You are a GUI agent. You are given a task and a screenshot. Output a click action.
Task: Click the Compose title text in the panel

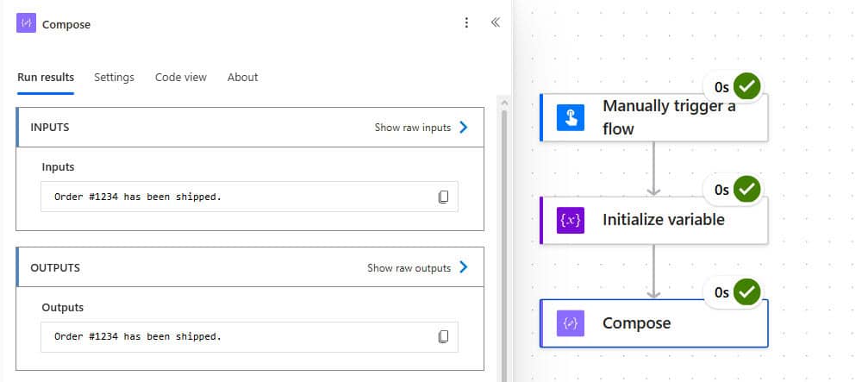pyautogui.click(x=66, y=24)
